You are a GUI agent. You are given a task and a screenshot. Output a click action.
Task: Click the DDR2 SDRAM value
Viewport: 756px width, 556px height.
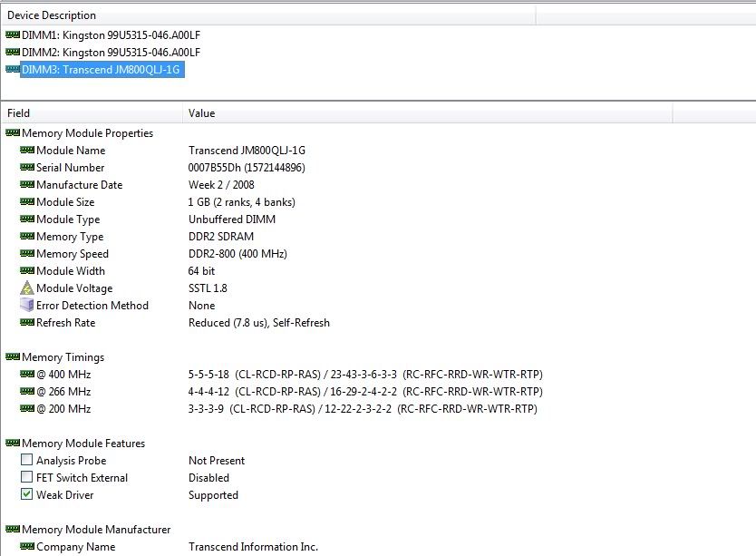(x=221, y=237)
